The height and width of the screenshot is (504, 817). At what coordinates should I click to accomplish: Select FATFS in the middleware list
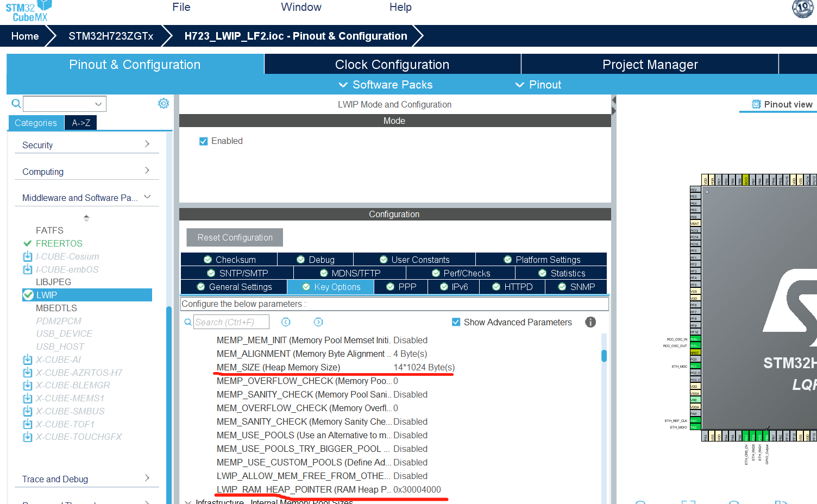[x=49, y=230]
